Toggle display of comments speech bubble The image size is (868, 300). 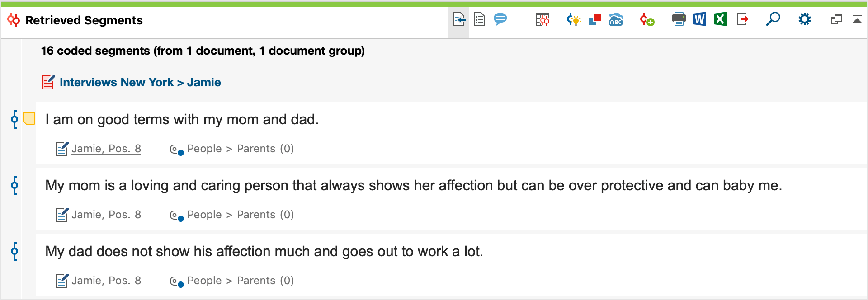click(500, 19)
